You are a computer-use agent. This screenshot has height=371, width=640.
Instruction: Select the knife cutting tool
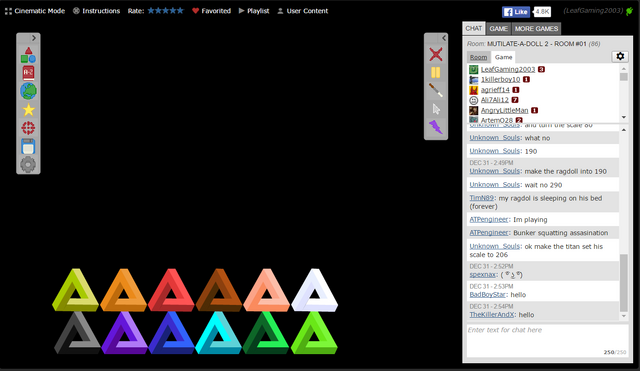point(436,90)
